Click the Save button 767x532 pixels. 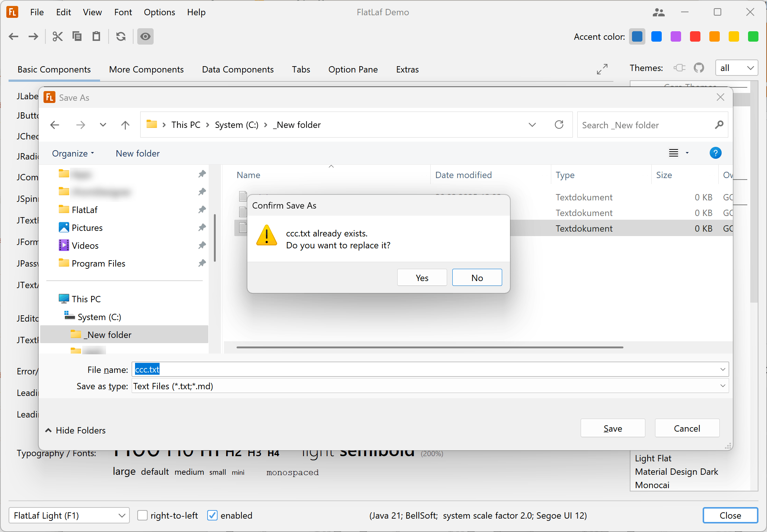tap(613, 428)
